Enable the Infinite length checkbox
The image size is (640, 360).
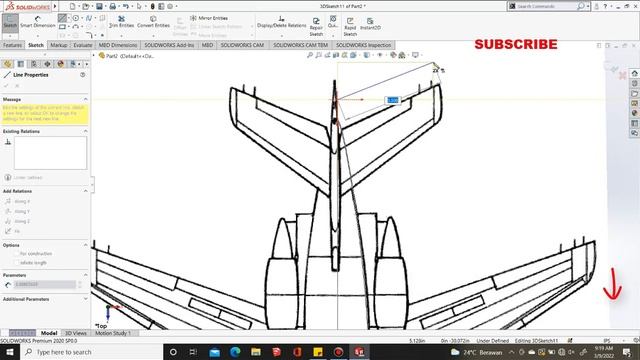coord(16,263)
